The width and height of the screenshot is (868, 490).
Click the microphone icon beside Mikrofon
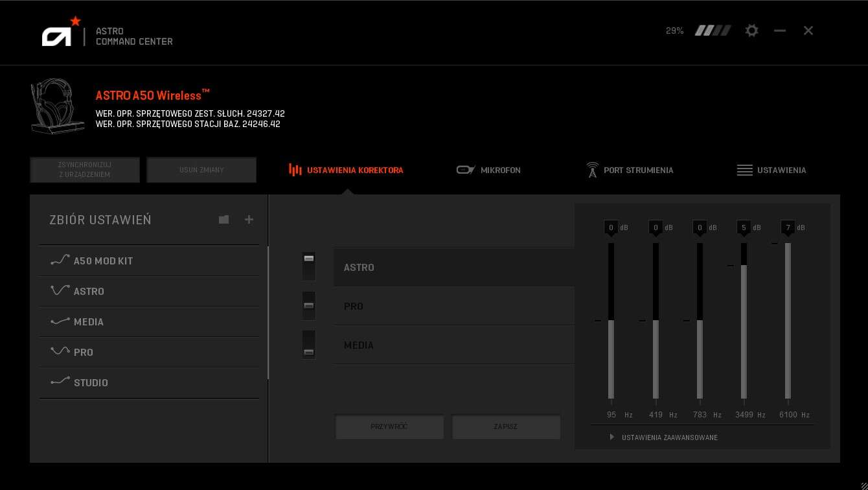(465, 170)
